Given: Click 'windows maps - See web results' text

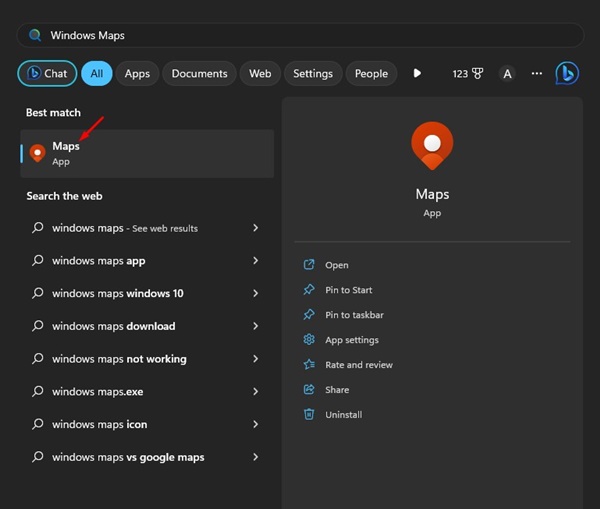Looking at the screenshot, I should point(125,228).
